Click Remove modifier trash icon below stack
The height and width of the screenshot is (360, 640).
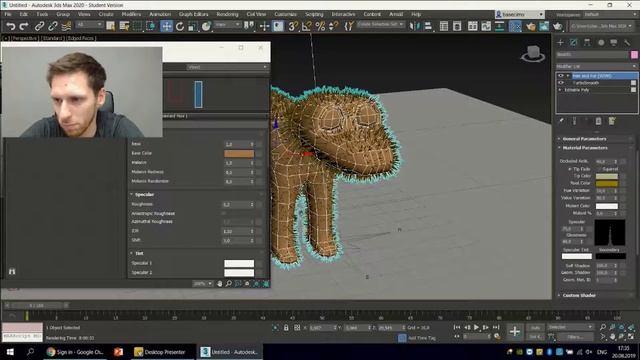pyautogui.click(x=598, y=121)
